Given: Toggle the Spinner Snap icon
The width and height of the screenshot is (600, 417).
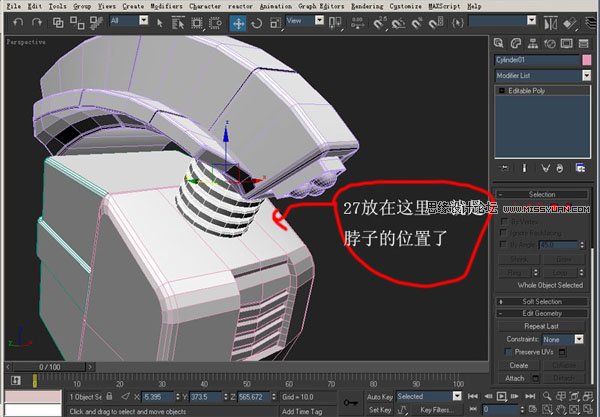Looking at the screenshot, I should tap(436, 23).
